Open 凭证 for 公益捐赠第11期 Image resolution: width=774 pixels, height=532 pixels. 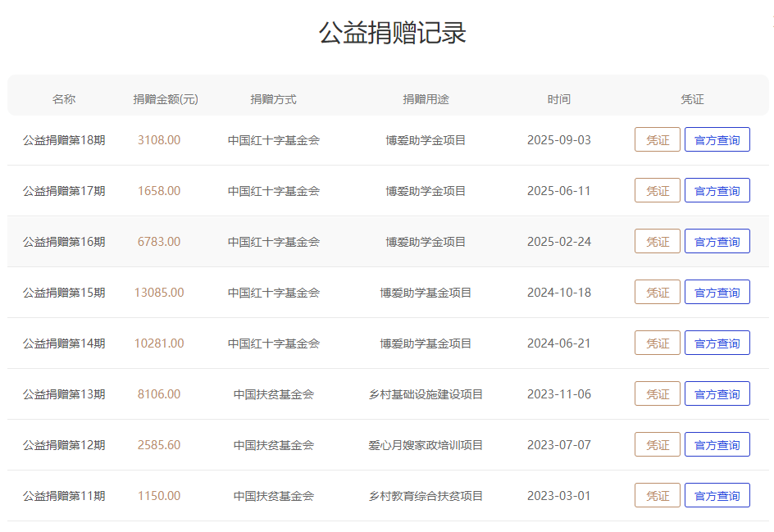(x=657, y=495)
